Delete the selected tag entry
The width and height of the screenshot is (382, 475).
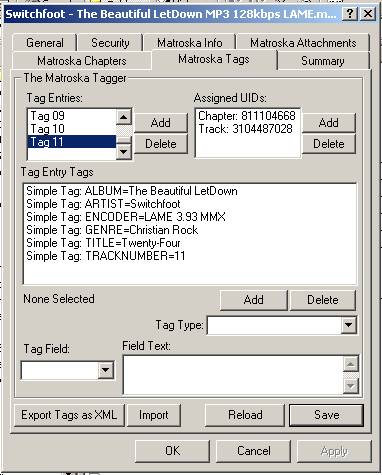[161, 144]
